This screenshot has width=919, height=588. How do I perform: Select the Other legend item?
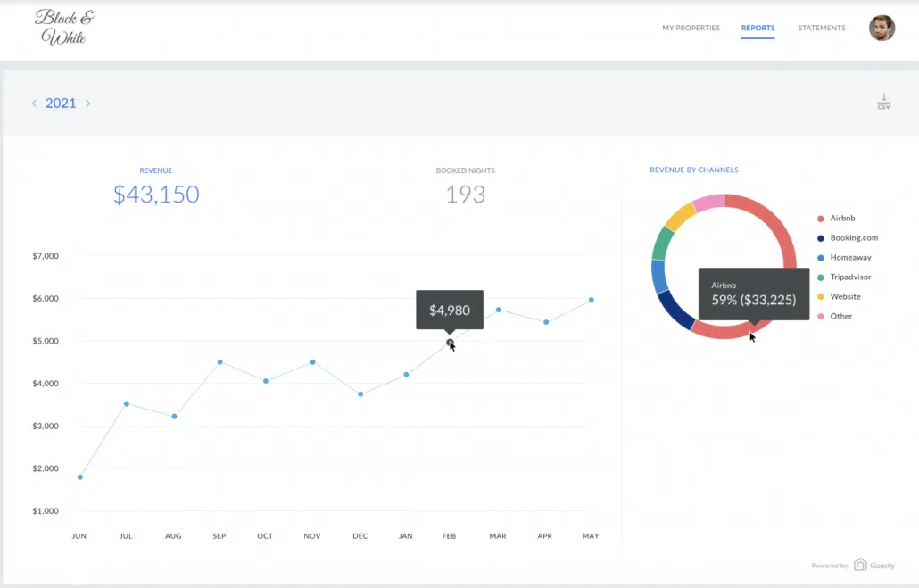coord(840,316)
